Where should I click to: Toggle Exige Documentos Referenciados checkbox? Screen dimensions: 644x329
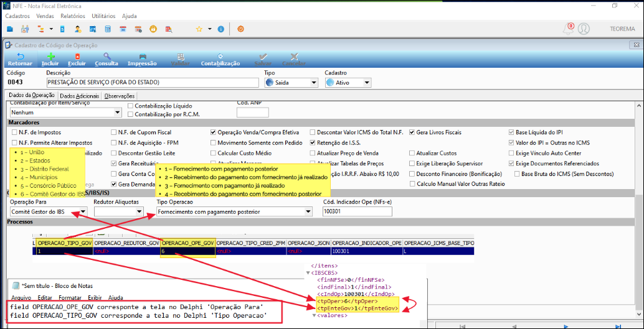tap(511, 164)
